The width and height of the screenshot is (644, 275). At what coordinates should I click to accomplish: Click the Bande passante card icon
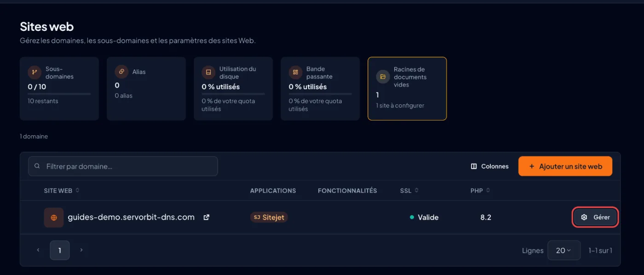[x=295, y=73]
